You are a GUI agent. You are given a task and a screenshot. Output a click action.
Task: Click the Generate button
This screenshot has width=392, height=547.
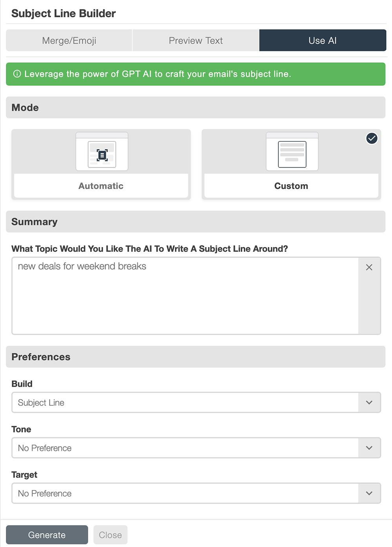[47, 535]
